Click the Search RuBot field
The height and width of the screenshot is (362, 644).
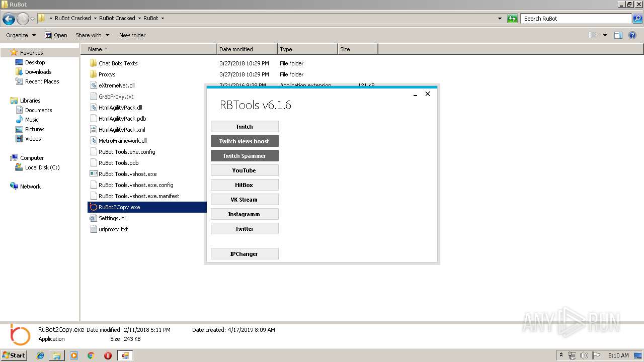click(576, 19)
